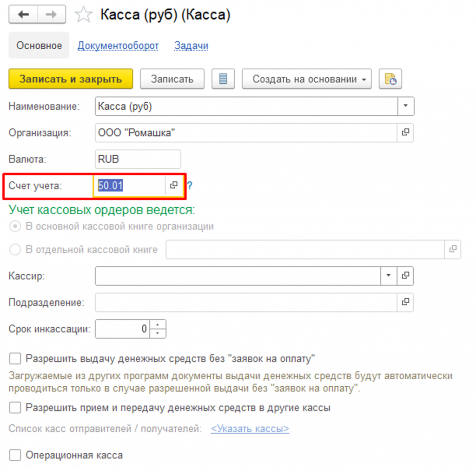This screenshot has height=469, width=476.
Task: Select В основной кассовой книге организации
Action: (x=15, y=226)
